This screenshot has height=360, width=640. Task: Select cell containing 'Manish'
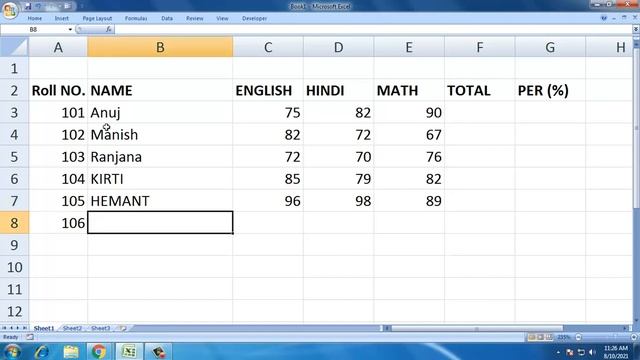click(160, 134)
